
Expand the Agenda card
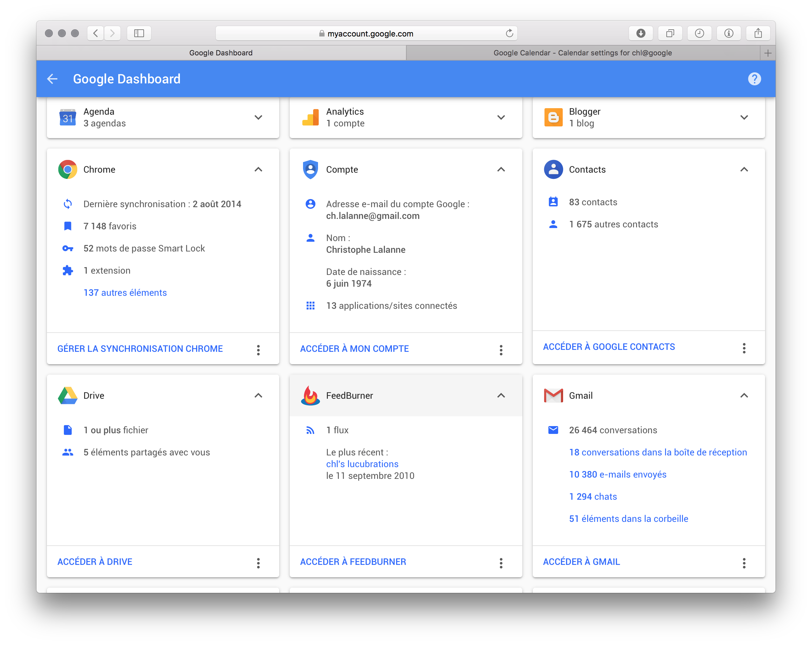click(x=258, y=118)
